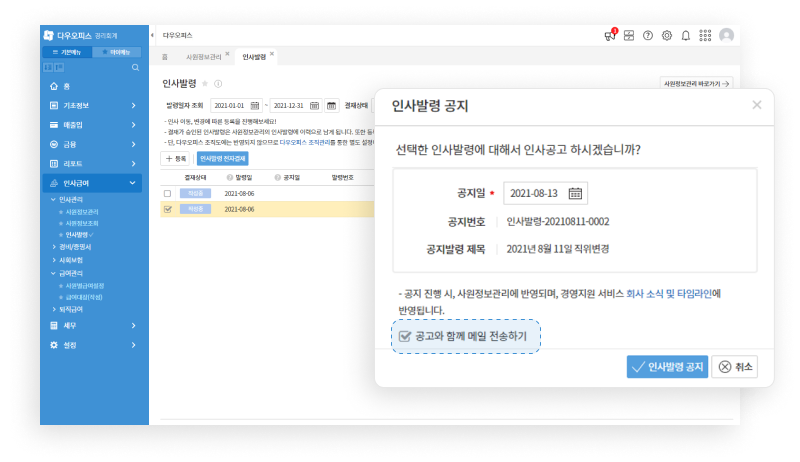This screenshot has height=462, width=800.
Task: Open the user profile avatar
Action: coord(726,35)
